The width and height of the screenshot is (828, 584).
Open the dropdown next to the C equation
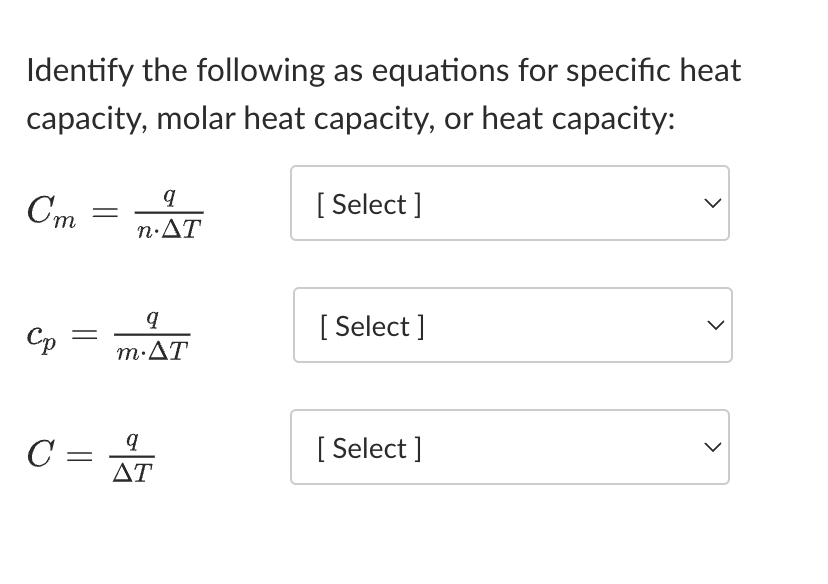tap(509, 447)
